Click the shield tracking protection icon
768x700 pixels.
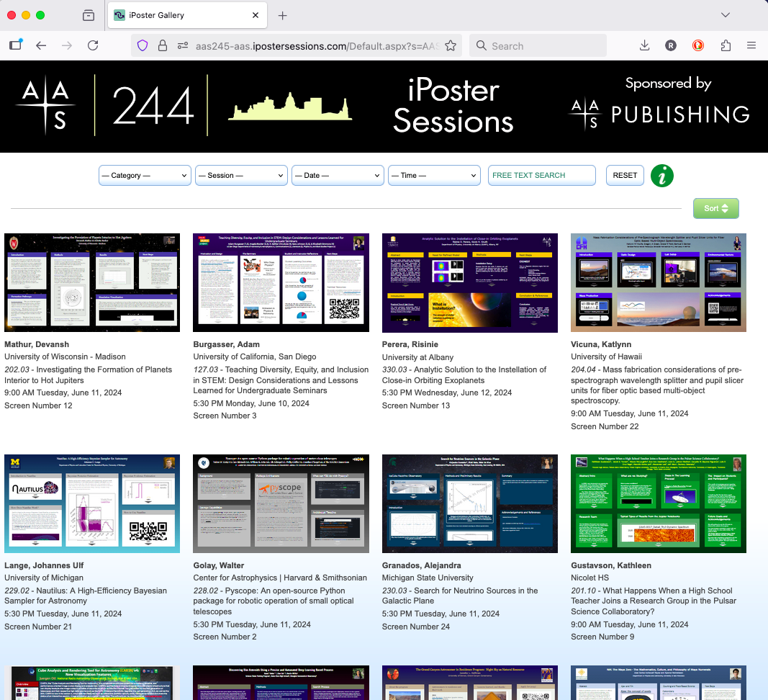tap(143, 45)
